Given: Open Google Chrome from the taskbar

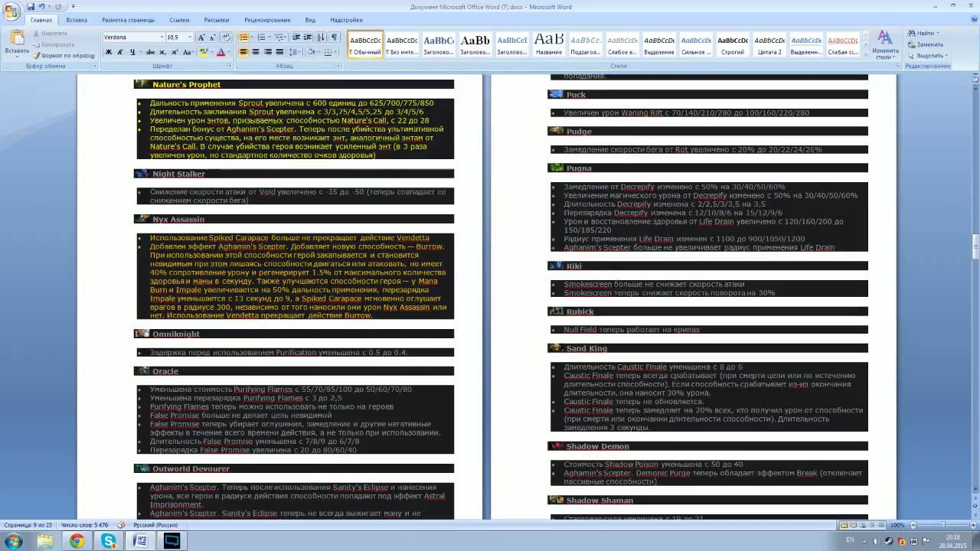Looking at the screenshot, I should click(x=77, y=541).
